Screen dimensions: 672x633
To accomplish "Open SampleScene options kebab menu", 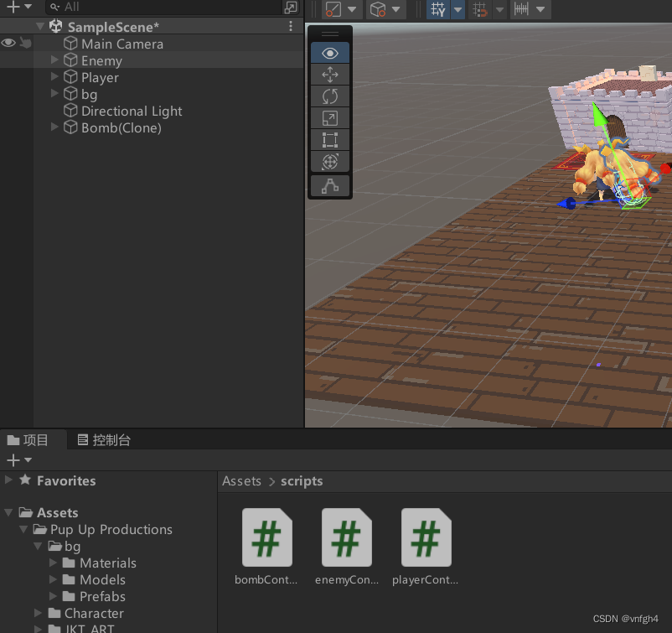I will [291, 26].
